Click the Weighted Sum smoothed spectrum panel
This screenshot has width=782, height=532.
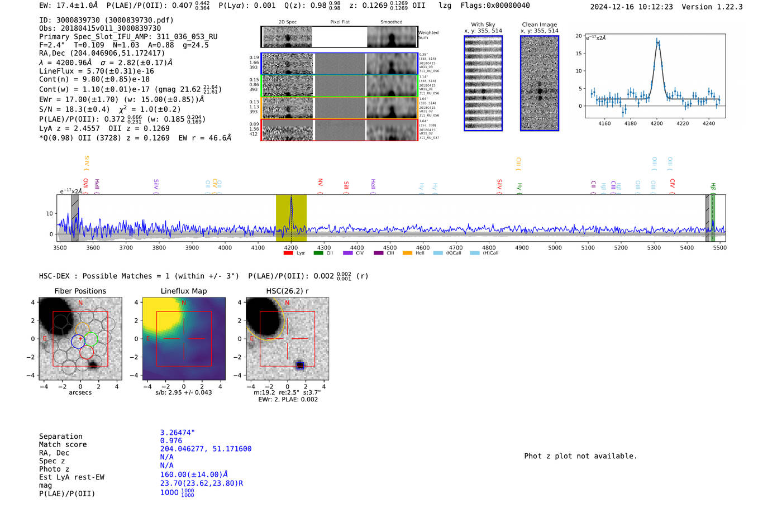(x=392, y=37)
